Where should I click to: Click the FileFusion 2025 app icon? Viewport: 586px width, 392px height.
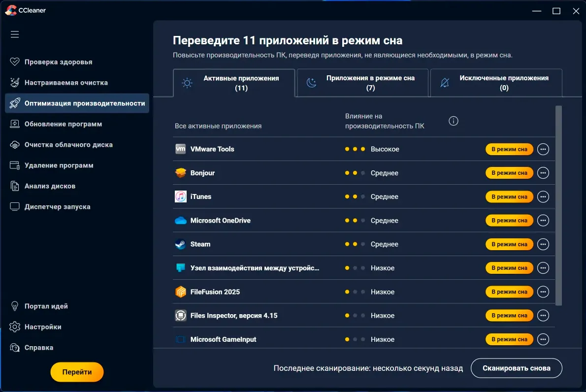pyautogui.click(x=181, y=292)
